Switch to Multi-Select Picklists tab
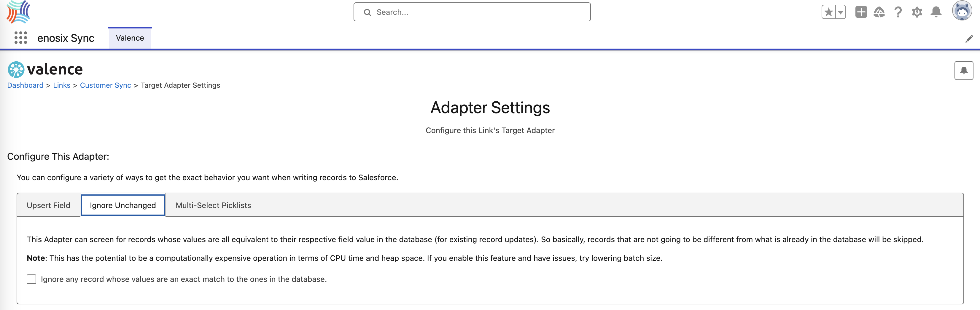The image size is (980, 310). click(x=213, y=205)
